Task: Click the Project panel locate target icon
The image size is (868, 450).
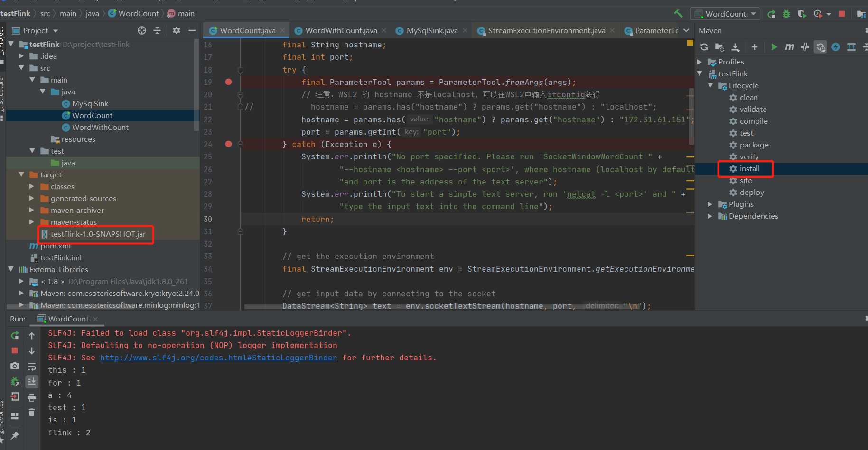Action: coord(142,30)
